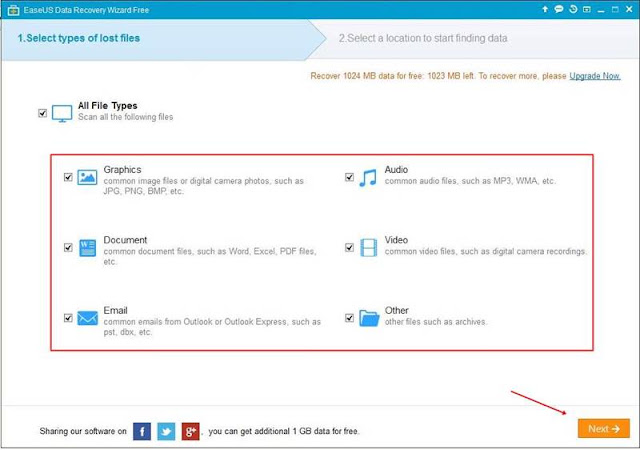Minimize the Data Recovery Wizard window
Image resolution: width=640 pixels, height=450 pixels.
[x=601, y=10]
